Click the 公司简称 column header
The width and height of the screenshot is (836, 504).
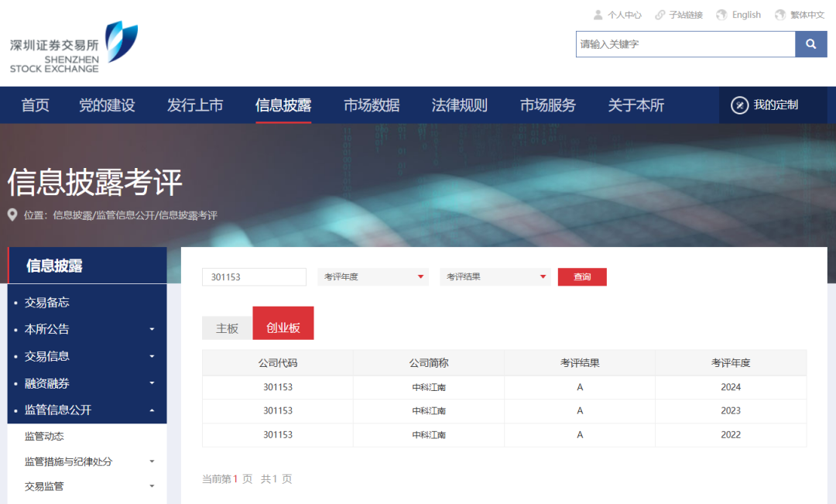429,363
